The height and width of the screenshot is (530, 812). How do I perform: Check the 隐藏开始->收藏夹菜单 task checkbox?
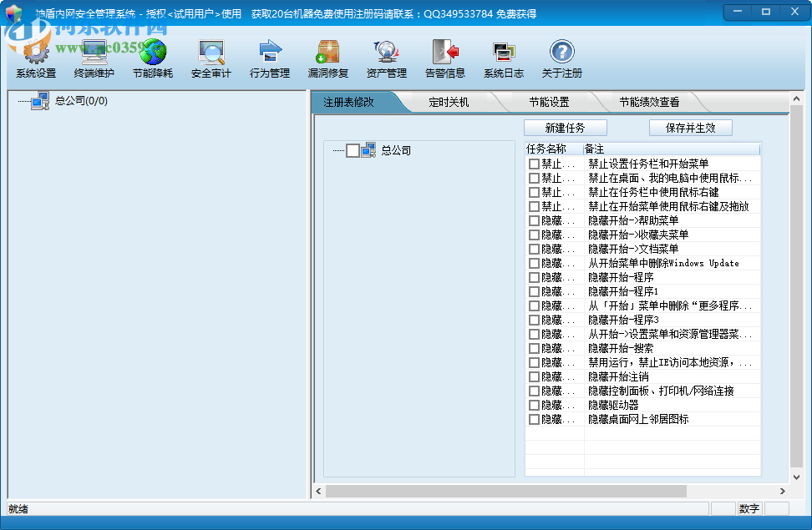pyautogui.click(x=534, y=235)
